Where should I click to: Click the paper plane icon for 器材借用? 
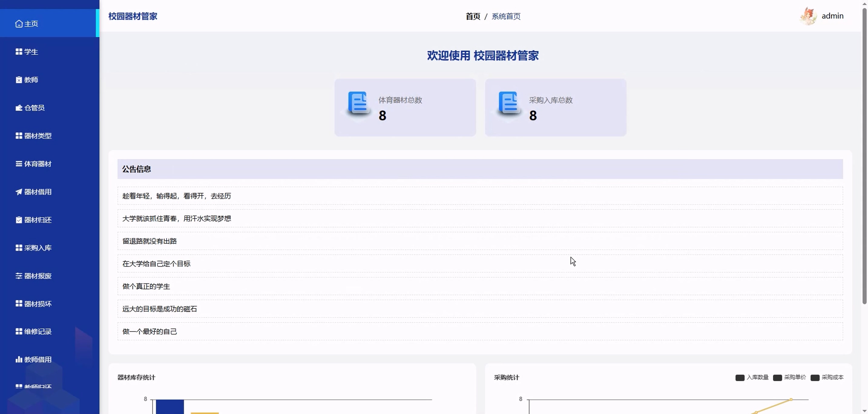(19, 192)
